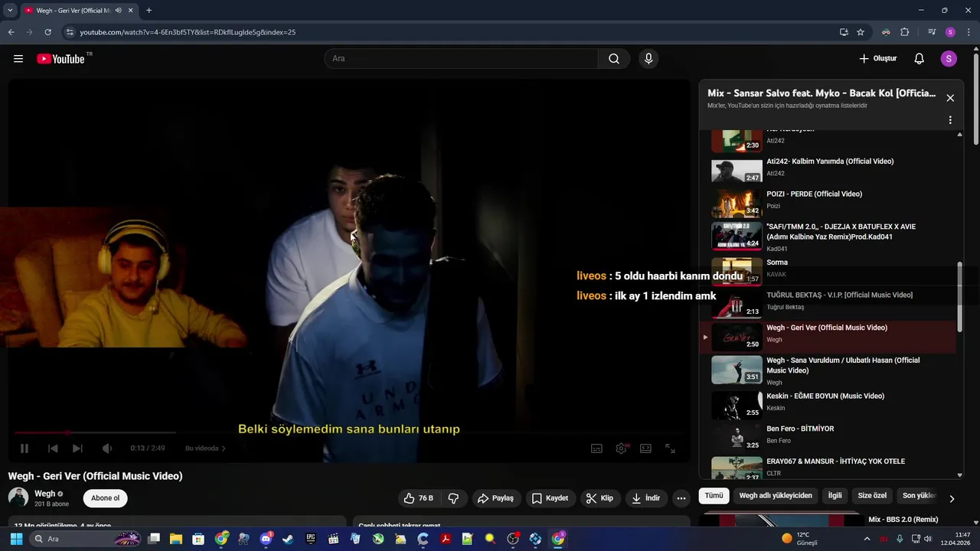Subscribe with the Abone ol button
The width and height of the screenshot is (980, 551).
[x=105, y=498]
